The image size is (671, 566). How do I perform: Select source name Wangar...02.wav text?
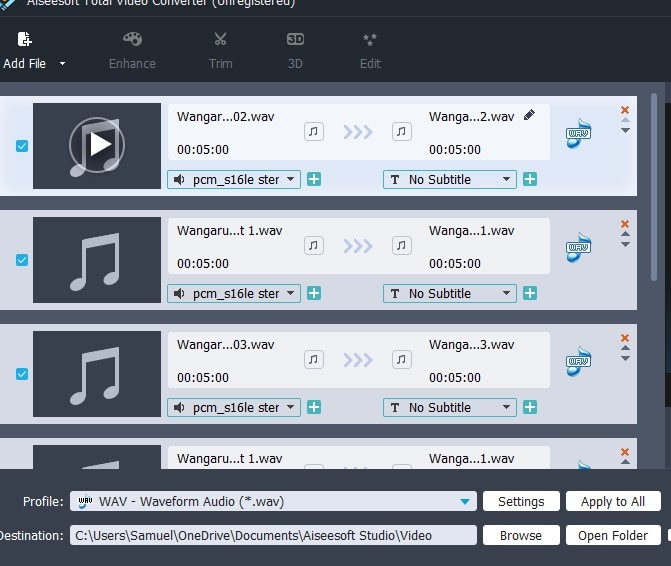click(226, 117)
